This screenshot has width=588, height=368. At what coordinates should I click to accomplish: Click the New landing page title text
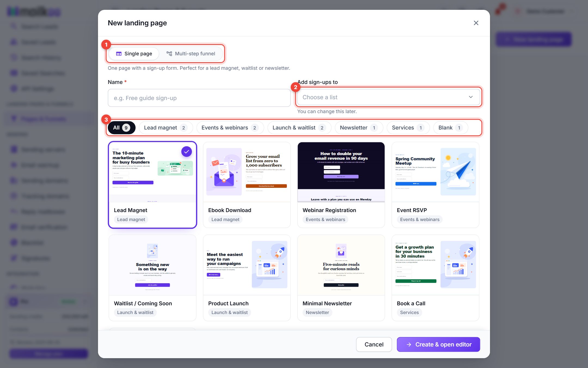[x=137, y=23]
